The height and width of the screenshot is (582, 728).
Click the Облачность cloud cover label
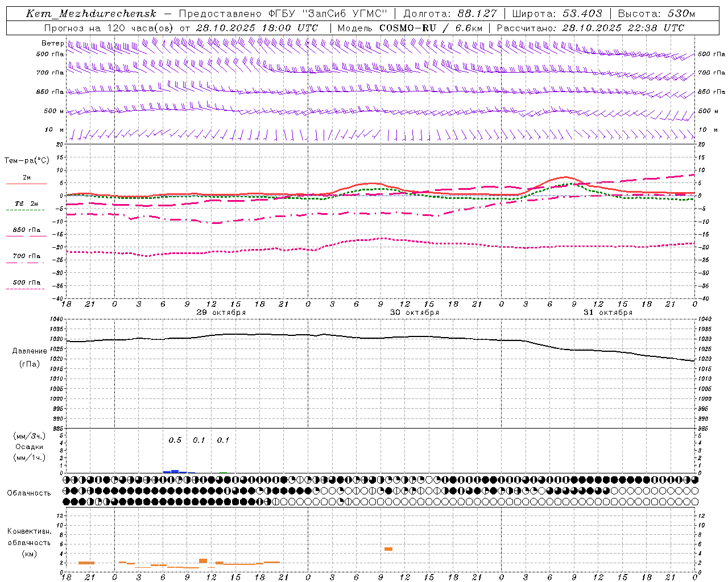28,493
